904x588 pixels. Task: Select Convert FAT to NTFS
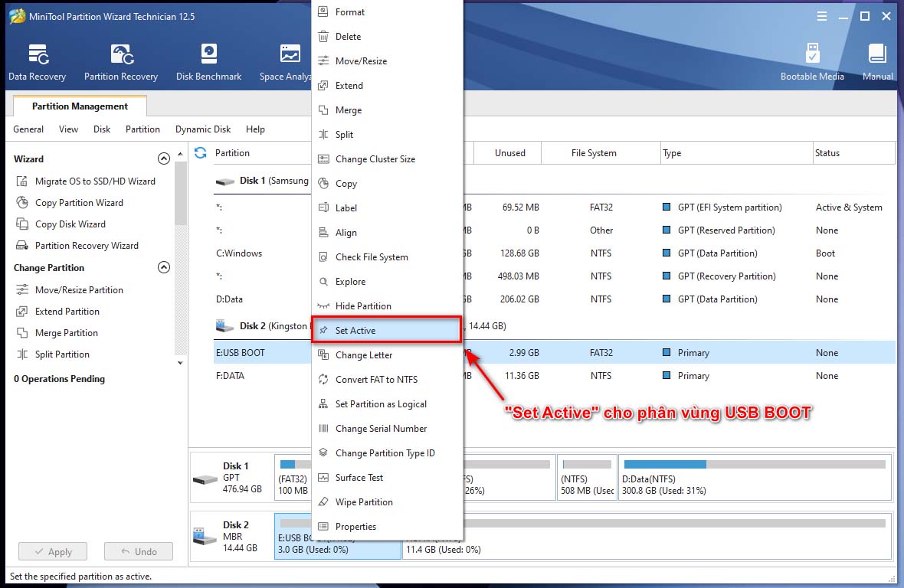(388, 380)
